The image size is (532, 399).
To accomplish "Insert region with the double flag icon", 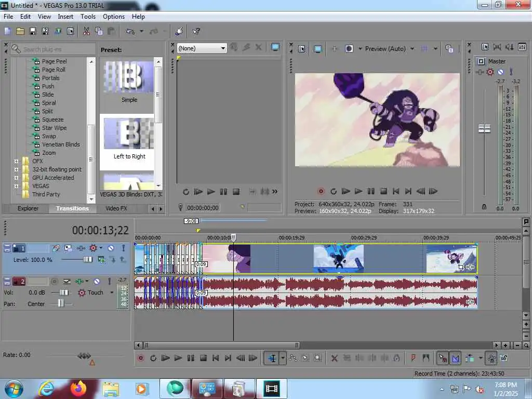I will (x=426, y=358).
